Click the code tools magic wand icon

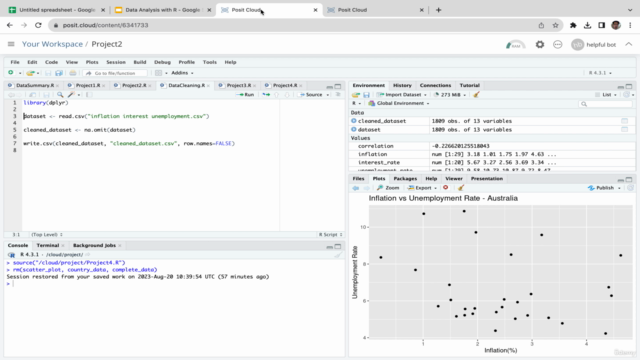point(71,95)
